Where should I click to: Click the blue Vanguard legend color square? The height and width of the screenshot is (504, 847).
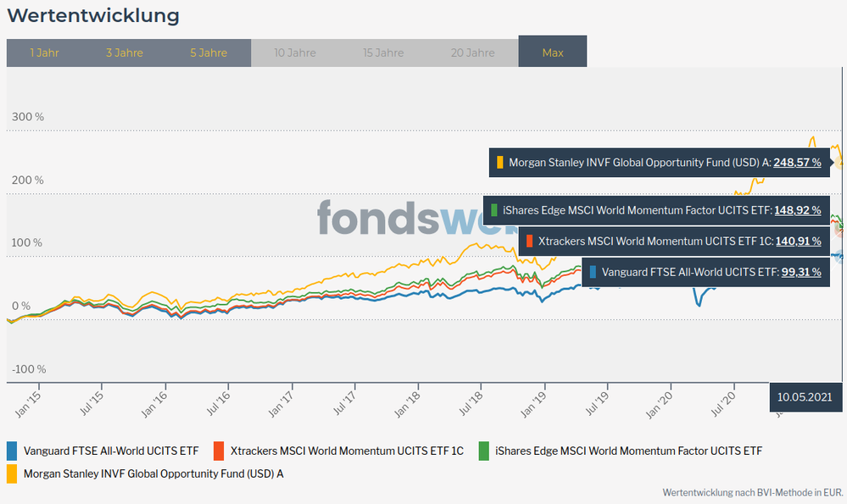coord(12,451)
